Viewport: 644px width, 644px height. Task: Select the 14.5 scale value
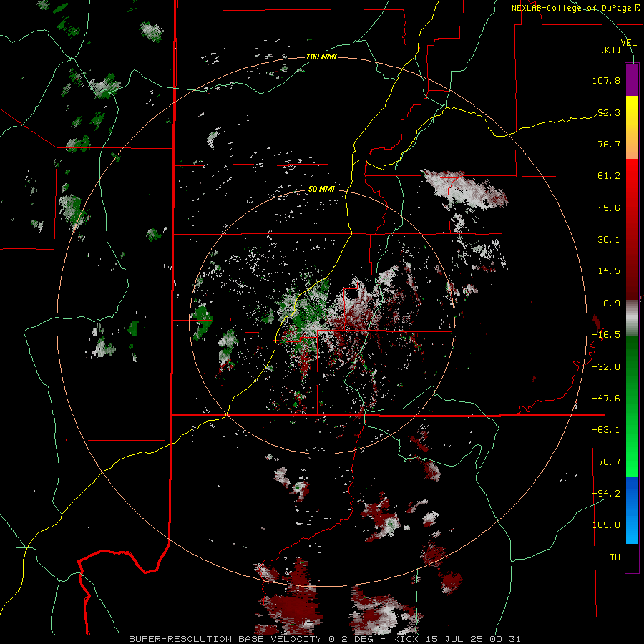point(609,271)
